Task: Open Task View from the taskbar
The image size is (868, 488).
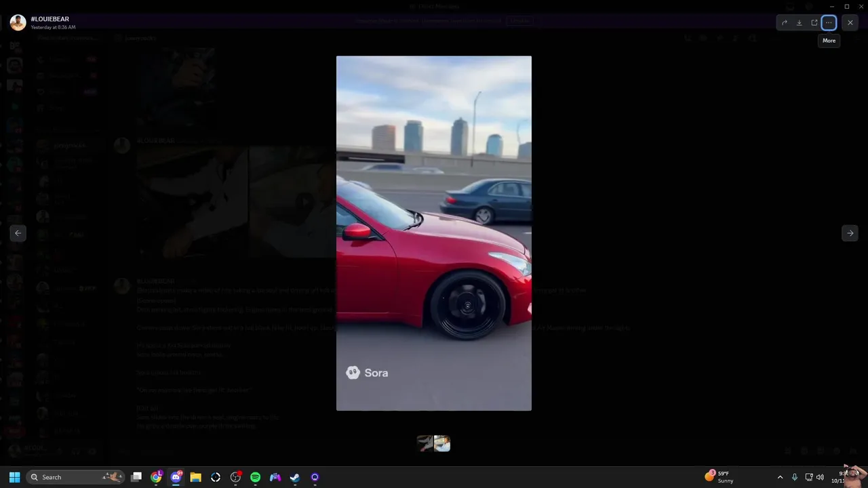Action: coord(136,477)
